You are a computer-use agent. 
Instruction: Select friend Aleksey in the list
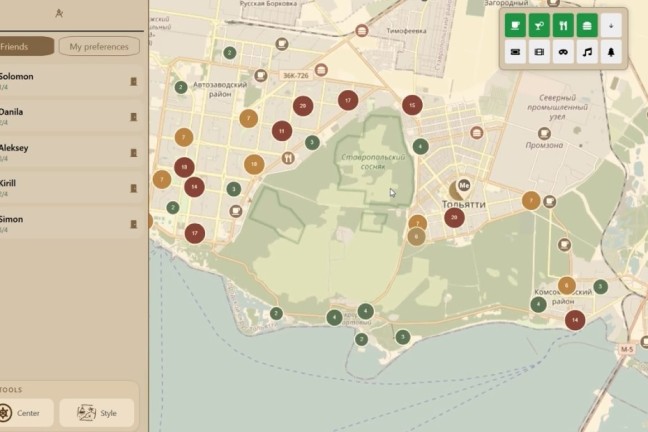[x=70, y=153]
